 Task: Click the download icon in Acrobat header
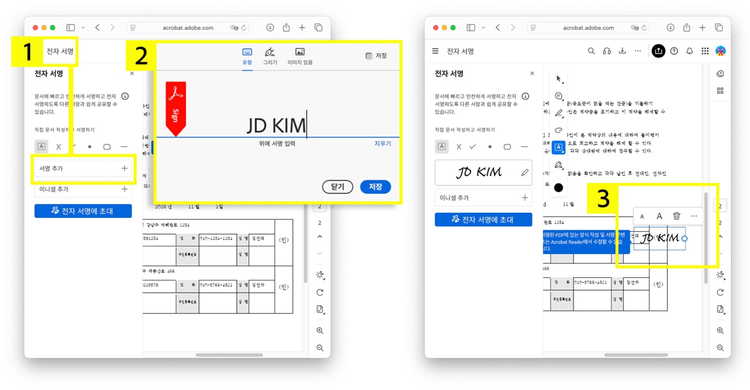coord(622,51)
